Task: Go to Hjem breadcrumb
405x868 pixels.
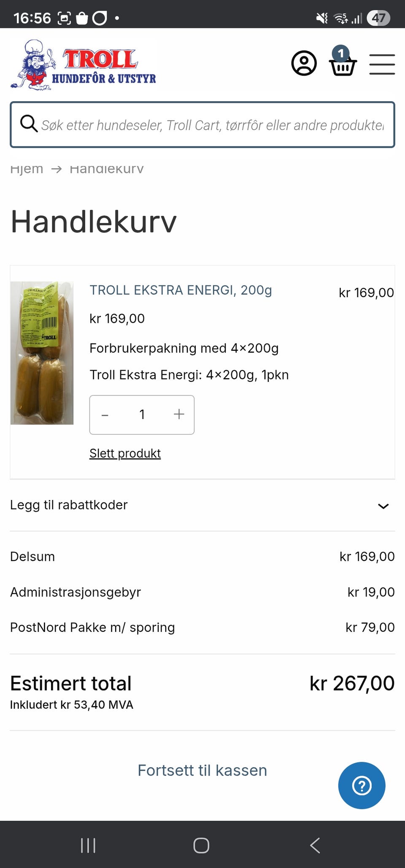Action: coord(27,169)
